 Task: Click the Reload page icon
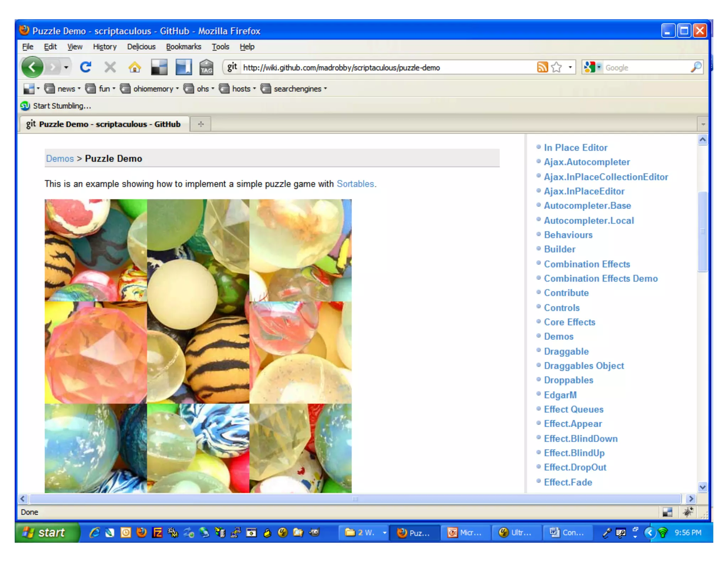coord(86,67)
